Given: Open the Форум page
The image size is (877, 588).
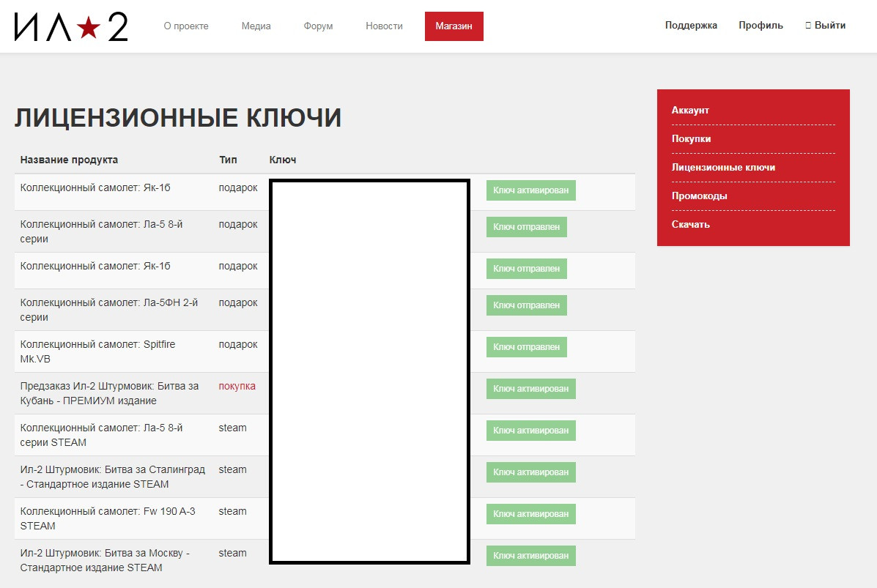Looking at the screenshot, I should click(x=318, y=26).
